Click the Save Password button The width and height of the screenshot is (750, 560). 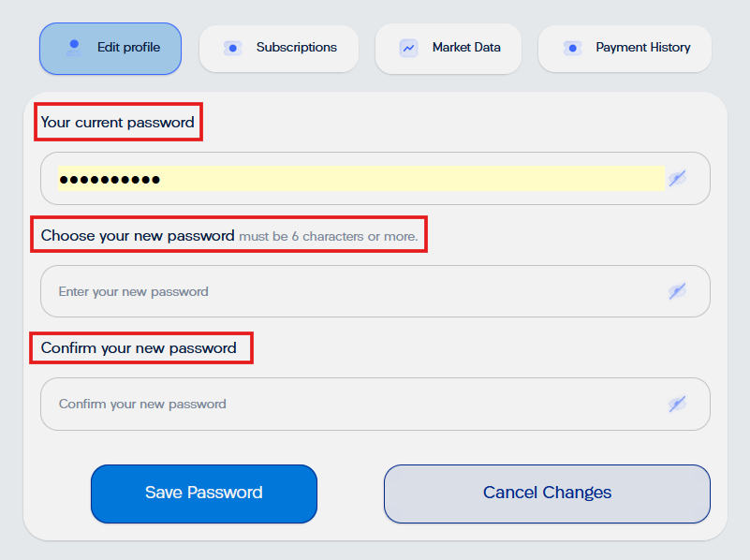pyautogui.click(x=204, y=494)
